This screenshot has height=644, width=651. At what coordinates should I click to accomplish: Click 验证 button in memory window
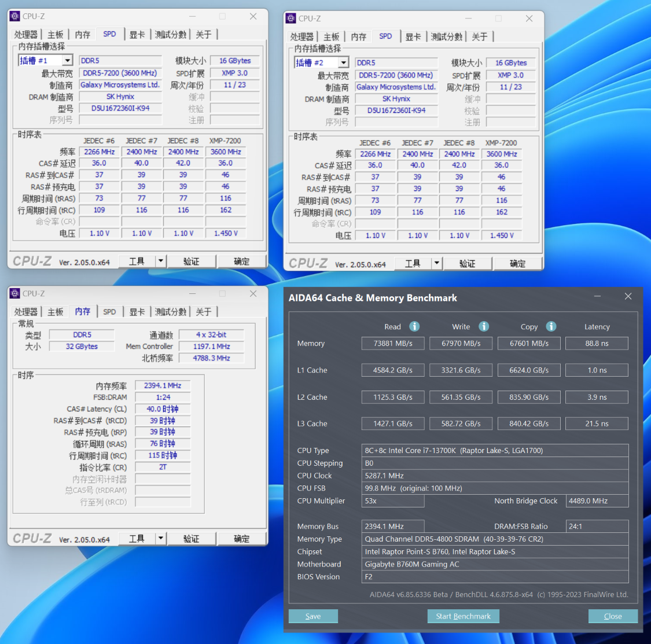click(x=192, y=539)
